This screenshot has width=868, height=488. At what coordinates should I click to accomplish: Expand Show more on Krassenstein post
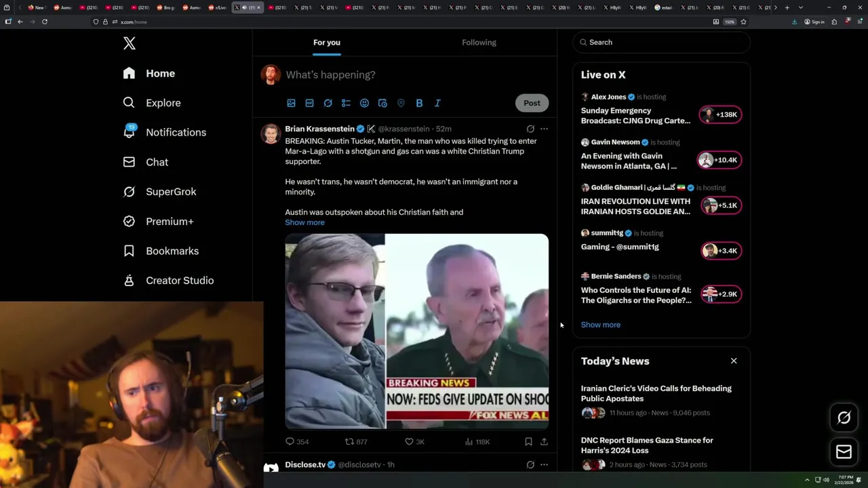coord(304,222)
